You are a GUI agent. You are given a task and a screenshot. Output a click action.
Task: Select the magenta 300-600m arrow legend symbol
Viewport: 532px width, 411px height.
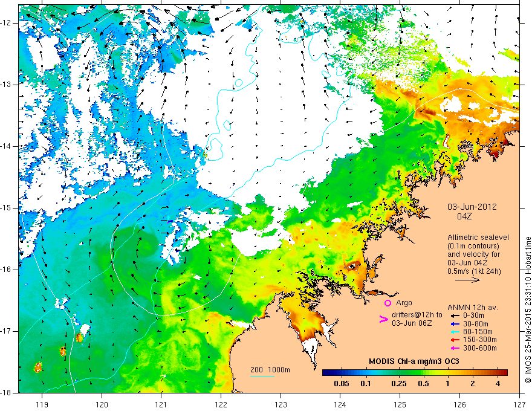tap(455, 348)
